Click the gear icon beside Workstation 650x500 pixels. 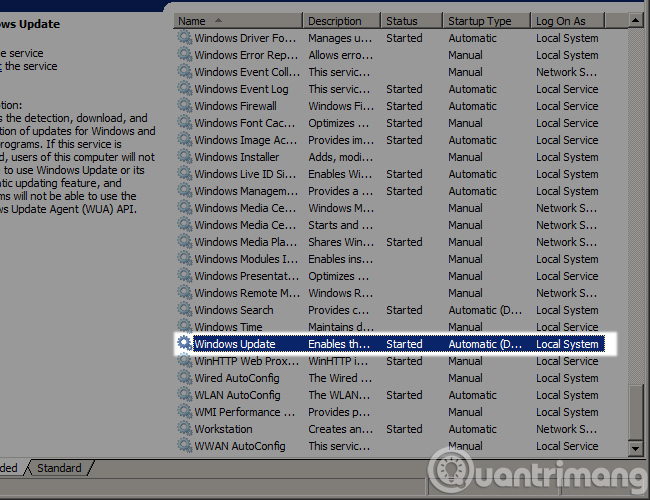click(x=184, y=429)
